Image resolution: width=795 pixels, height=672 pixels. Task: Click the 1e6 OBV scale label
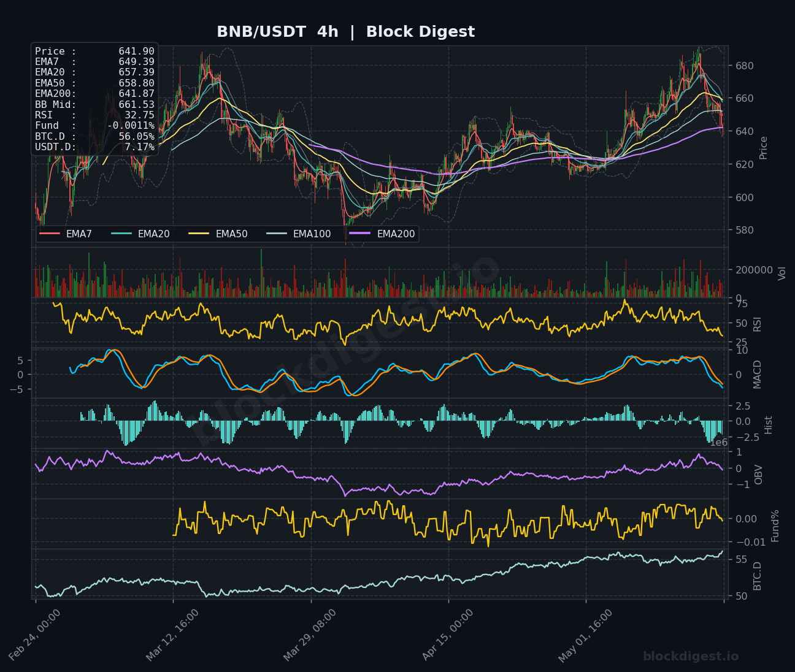718,443
